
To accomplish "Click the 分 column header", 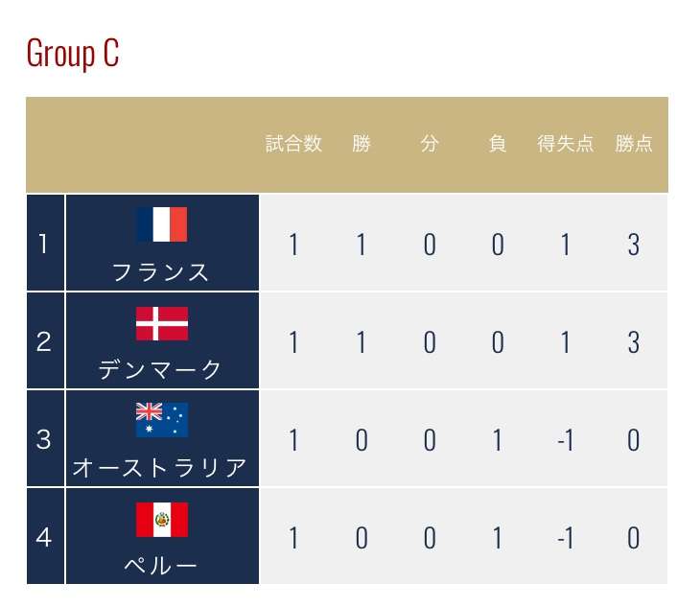I will coord(430,144).
